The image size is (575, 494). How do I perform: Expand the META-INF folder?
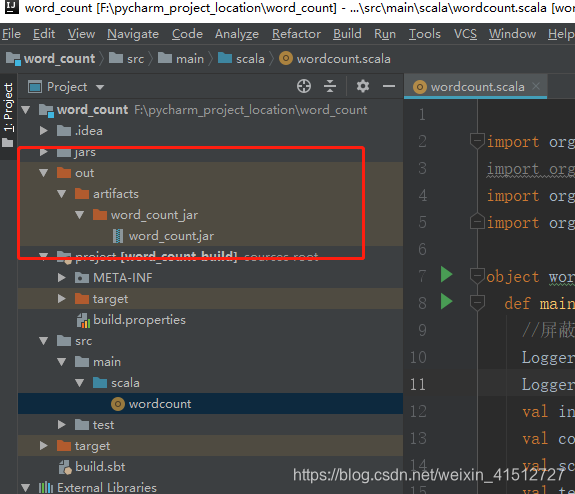click(x=62, y=278)
